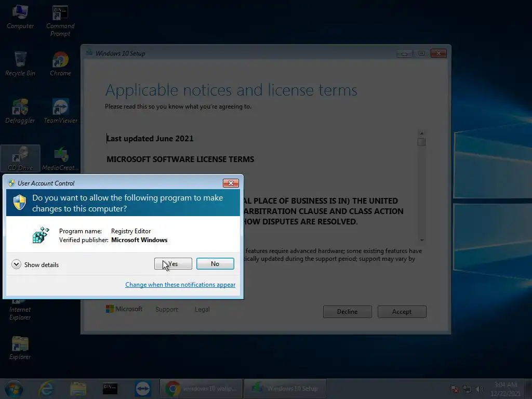Close the User Account Control dialog
532x399 pixels.
[x=231, y=183]
